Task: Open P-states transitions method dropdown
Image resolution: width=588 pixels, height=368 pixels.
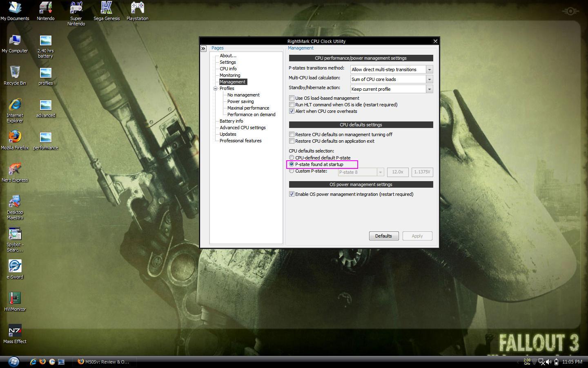Action: point(429,70)
